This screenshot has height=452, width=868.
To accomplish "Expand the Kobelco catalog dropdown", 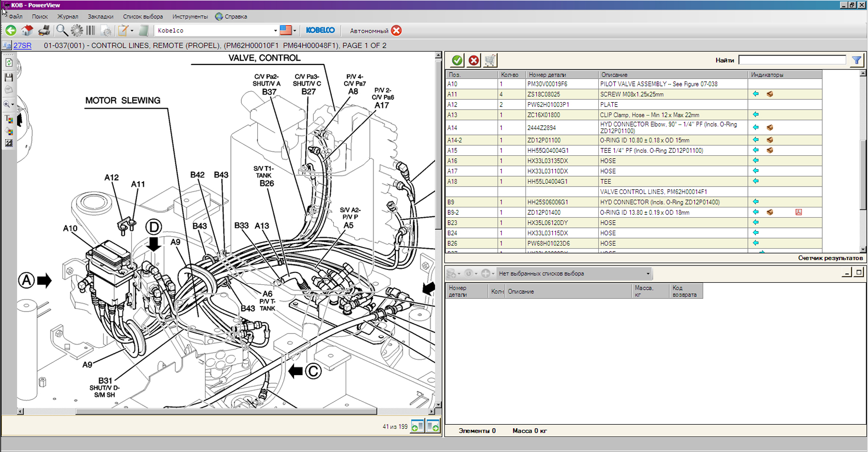I will pos(275,31).
